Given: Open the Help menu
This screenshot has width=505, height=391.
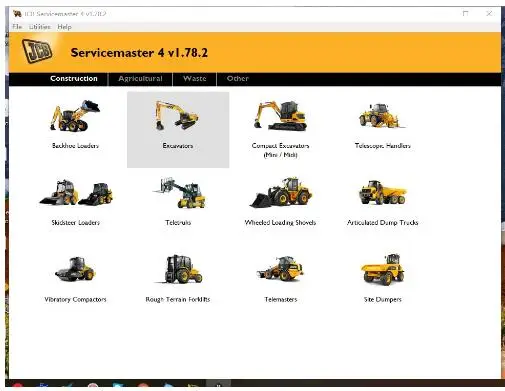Looking at the screenshot, I should pos(64,27).
